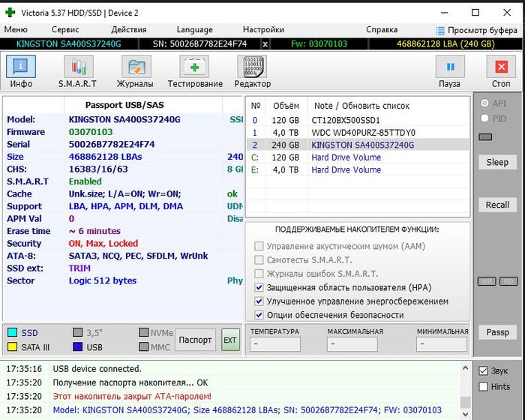
Task: Click the yellow SATA III color indicator
Action: pyautogui.click(x=13, y=346)
